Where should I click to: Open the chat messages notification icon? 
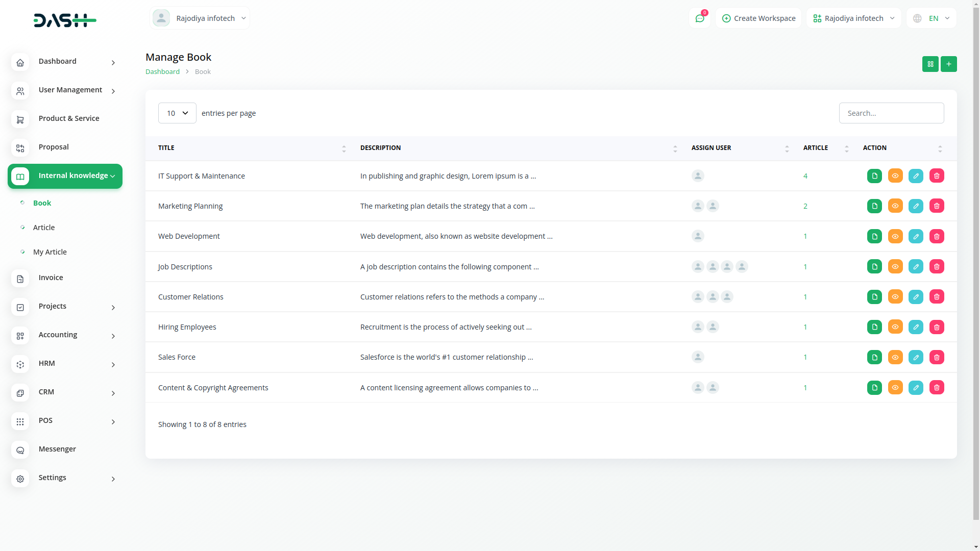[699, 18]
